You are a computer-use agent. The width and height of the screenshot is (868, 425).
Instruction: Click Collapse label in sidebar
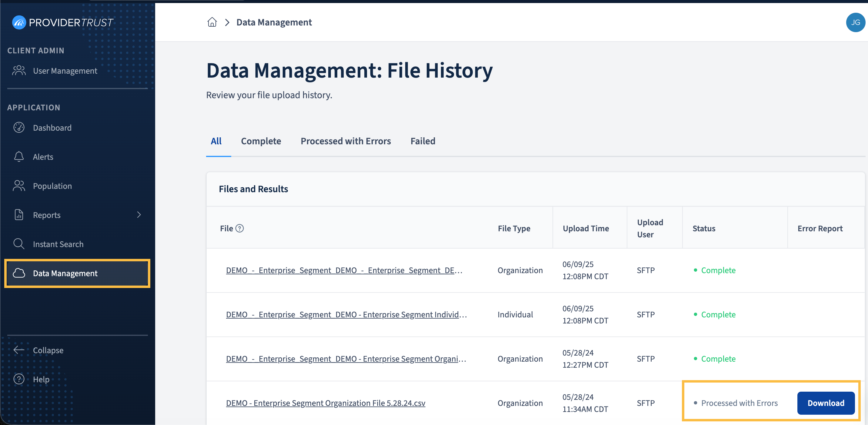pos(48,350)
